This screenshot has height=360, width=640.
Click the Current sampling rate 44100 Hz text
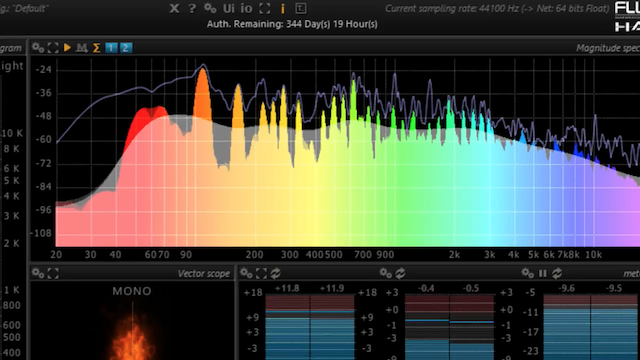coord(497,9)
